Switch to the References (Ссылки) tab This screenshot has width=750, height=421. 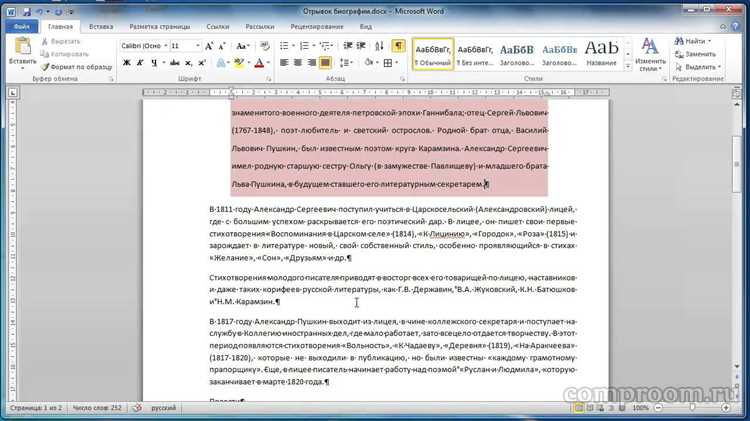coord(218,27)
